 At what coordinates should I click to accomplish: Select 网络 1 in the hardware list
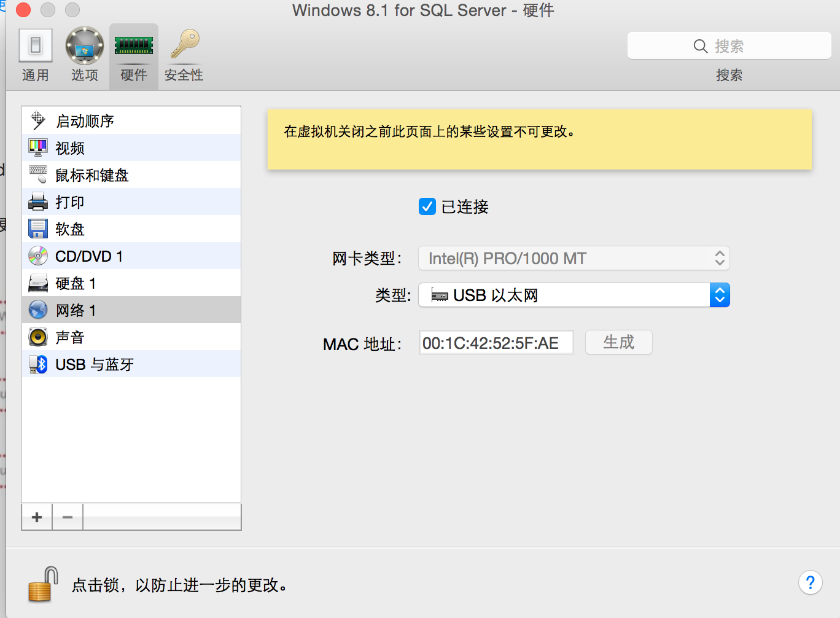pyautogui.click(x=131, y=310)
